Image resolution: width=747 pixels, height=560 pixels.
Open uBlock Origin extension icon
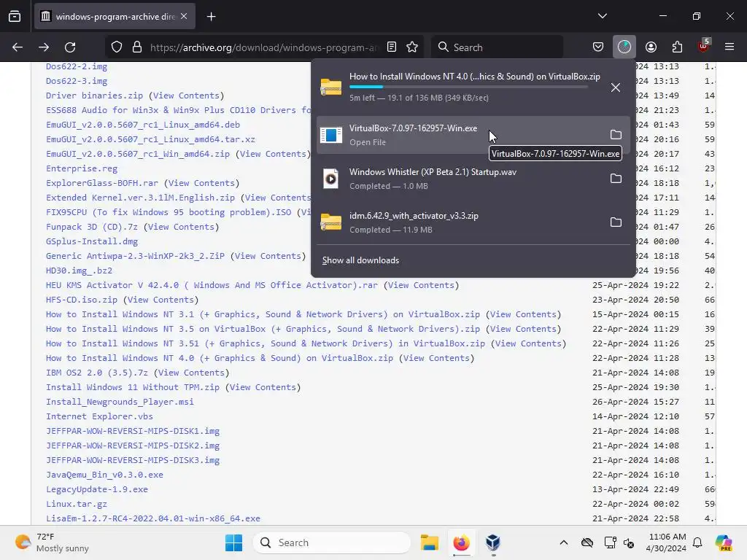point(704,46)
